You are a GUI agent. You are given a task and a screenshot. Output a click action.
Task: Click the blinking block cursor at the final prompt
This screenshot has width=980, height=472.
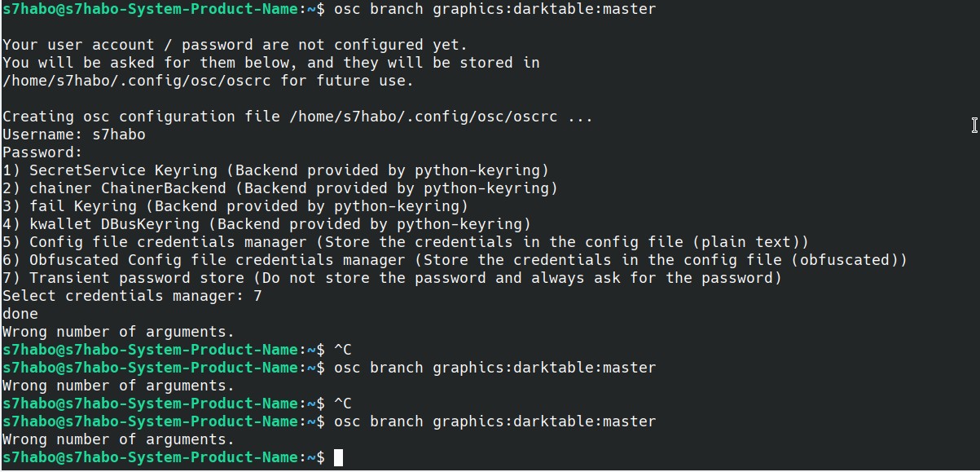click(x=338, y=457)
